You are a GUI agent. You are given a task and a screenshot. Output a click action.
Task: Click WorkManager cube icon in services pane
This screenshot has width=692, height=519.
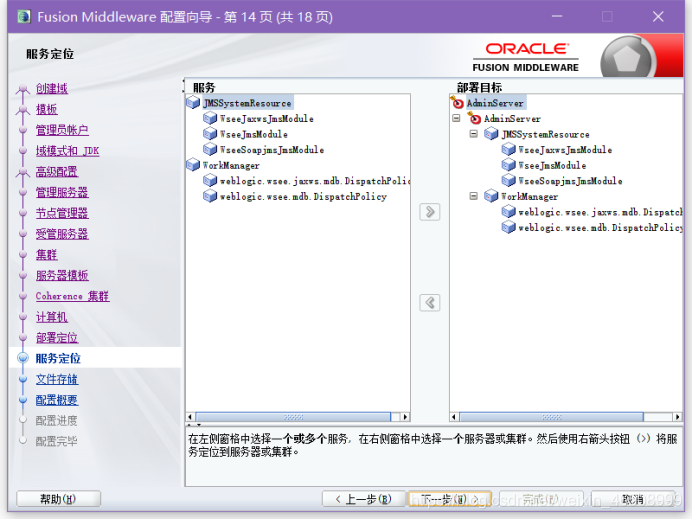[193, 165]
